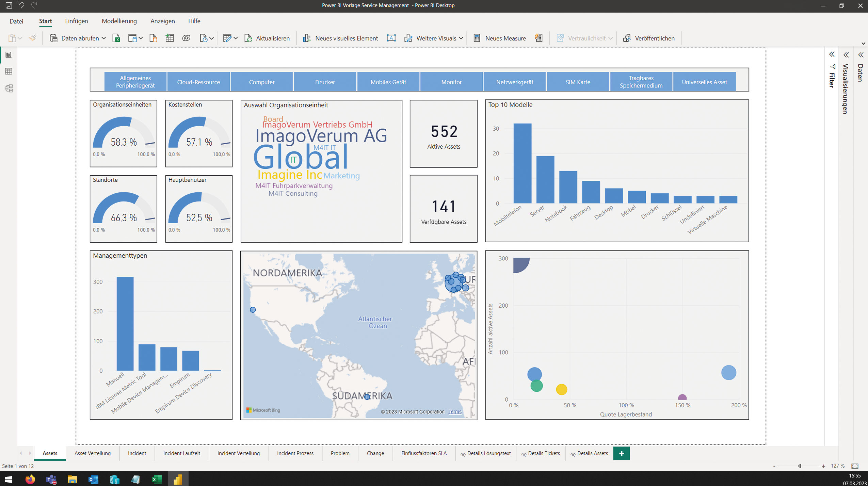Image resolution: width=868 pixels, height=486 pixels.
Task: Toggle the SIM Karte slicer button
Action: pyautogui.click(x=578, y=82)
